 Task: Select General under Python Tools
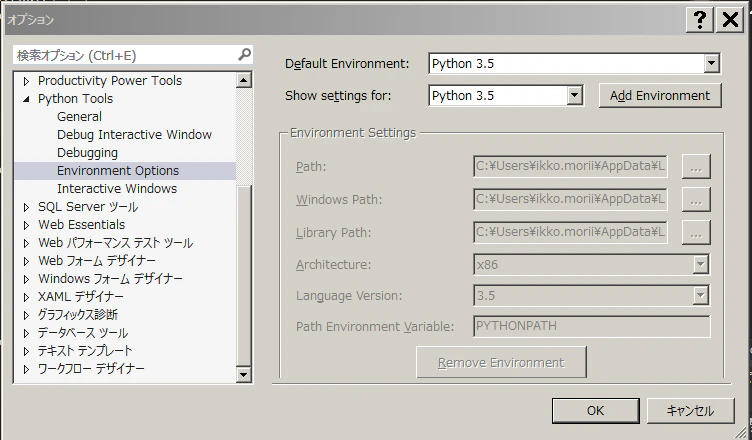tap(79, 117)
